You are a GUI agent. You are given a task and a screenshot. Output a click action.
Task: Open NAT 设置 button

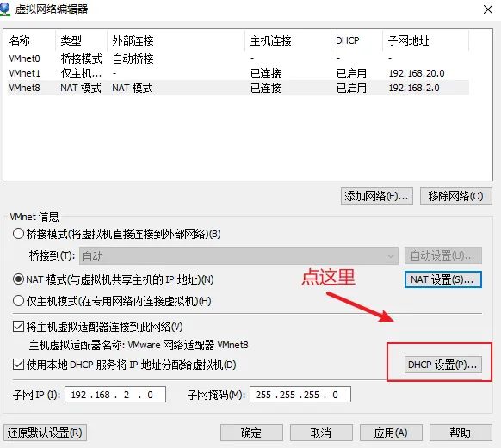442,279
